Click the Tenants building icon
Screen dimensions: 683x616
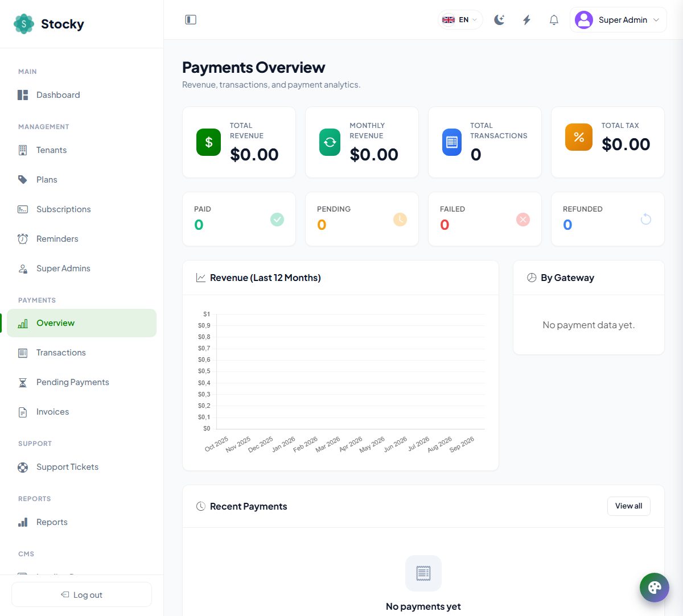(x=23, y=150)
